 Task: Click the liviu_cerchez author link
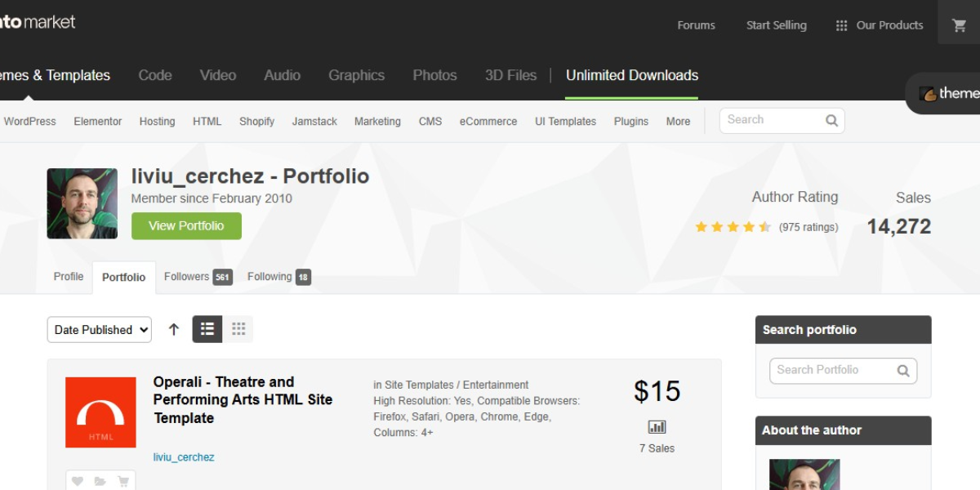[184, 457]
